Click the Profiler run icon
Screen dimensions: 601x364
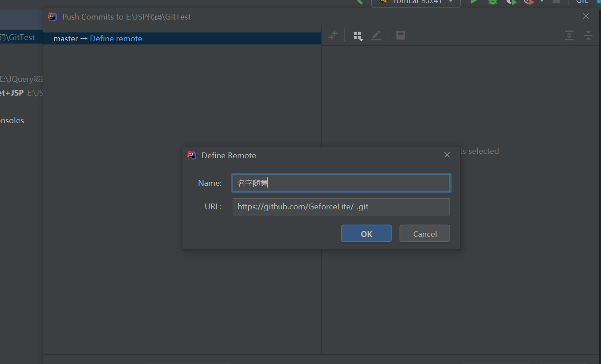coord(529,2)
